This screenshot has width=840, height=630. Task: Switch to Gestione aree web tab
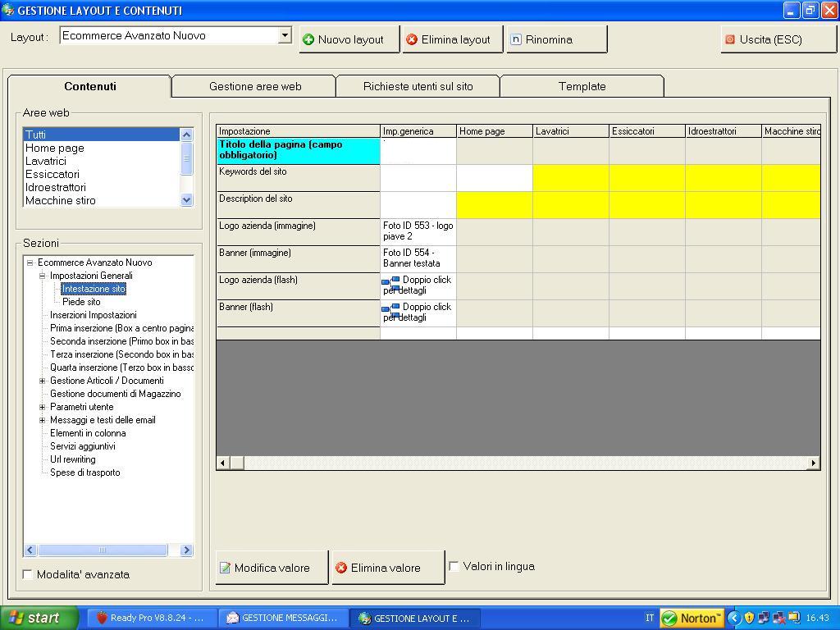pyautogui.click(x=255, y=86)
